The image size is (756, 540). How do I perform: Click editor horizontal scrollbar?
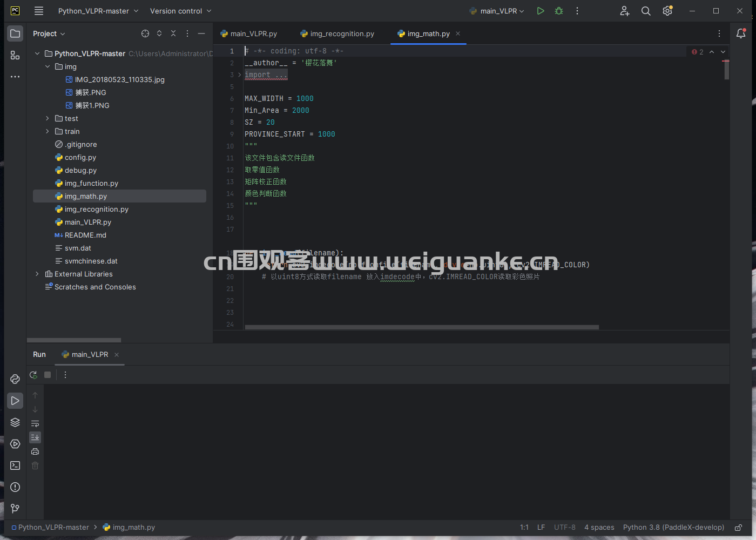[x=422, y=327]
